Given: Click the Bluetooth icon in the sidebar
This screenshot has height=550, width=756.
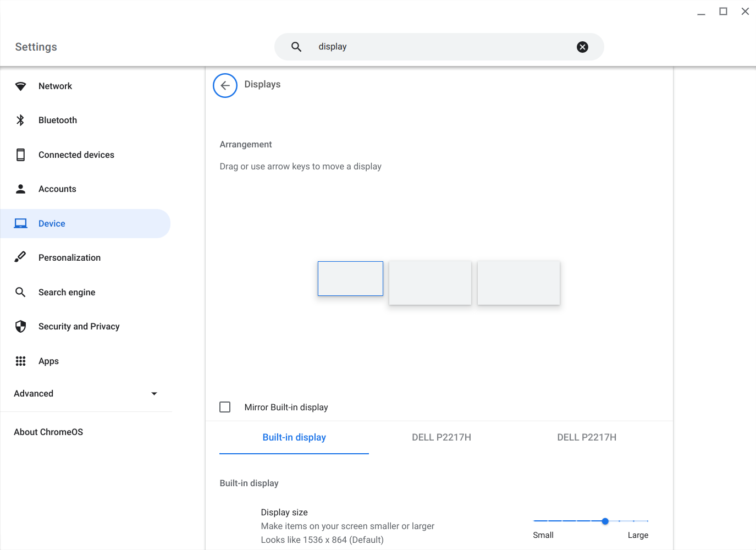Looking at the screenshot, I should click(20, 120).
